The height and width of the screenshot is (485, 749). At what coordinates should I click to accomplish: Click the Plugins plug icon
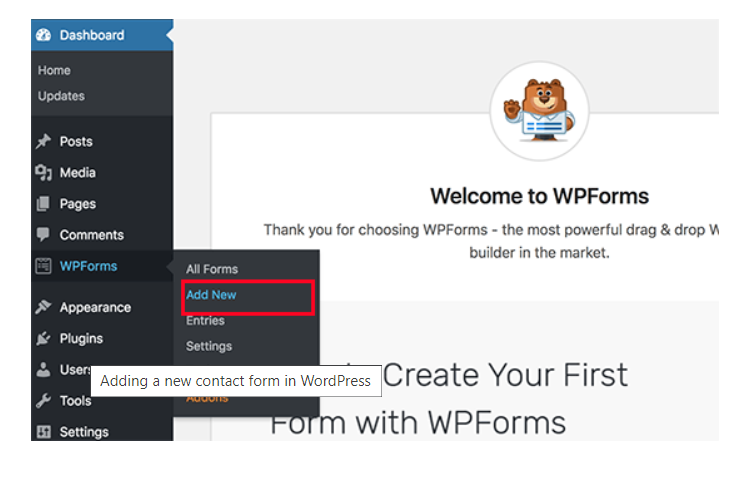(x=43, y=338)
